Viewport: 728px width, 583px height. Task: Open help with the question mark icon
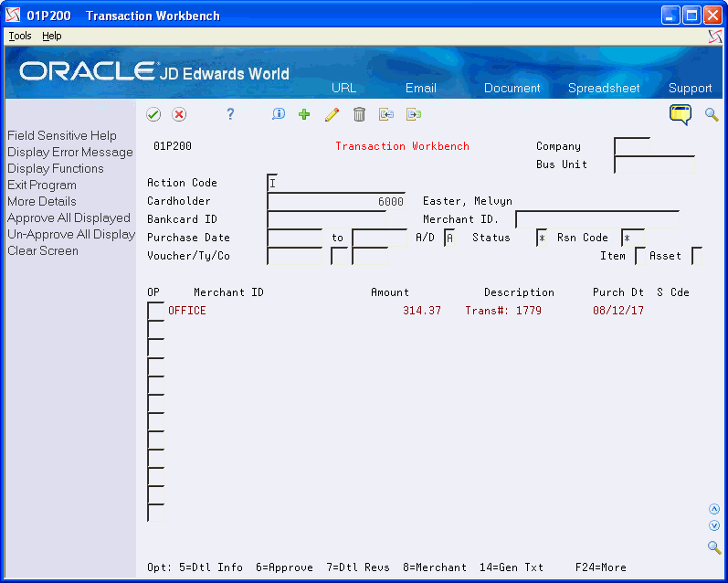[x=230, y=114]
